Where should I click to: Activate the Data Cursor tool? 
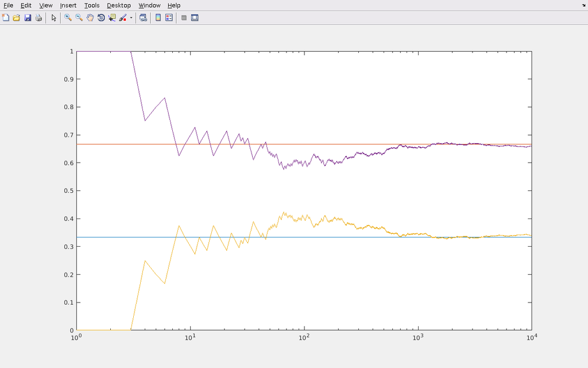coord(112,18)
